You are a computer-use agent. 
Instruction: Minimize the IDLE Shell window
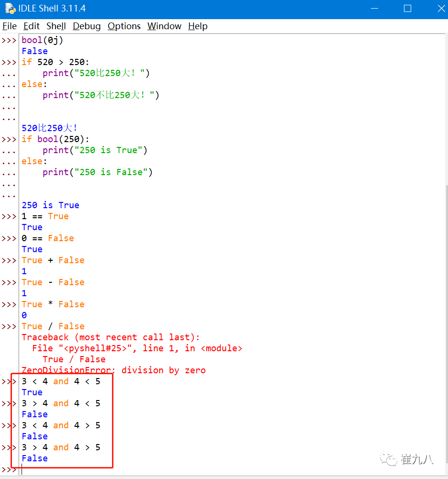coord(374,8)
